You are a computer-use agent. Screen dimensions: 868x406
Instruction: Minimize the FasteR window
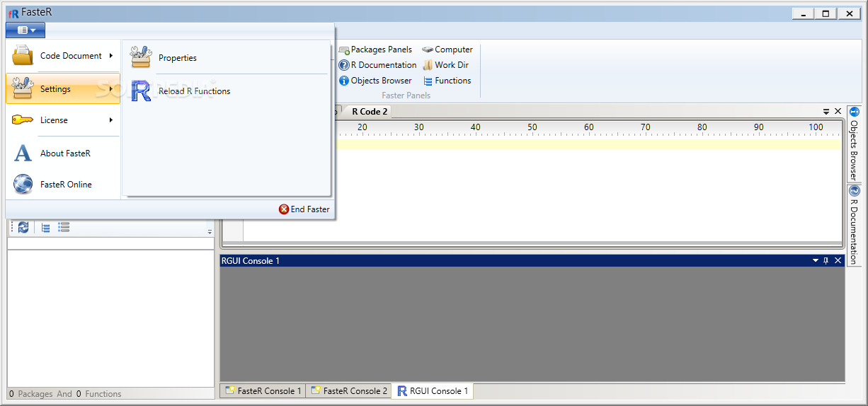point(802,13)
